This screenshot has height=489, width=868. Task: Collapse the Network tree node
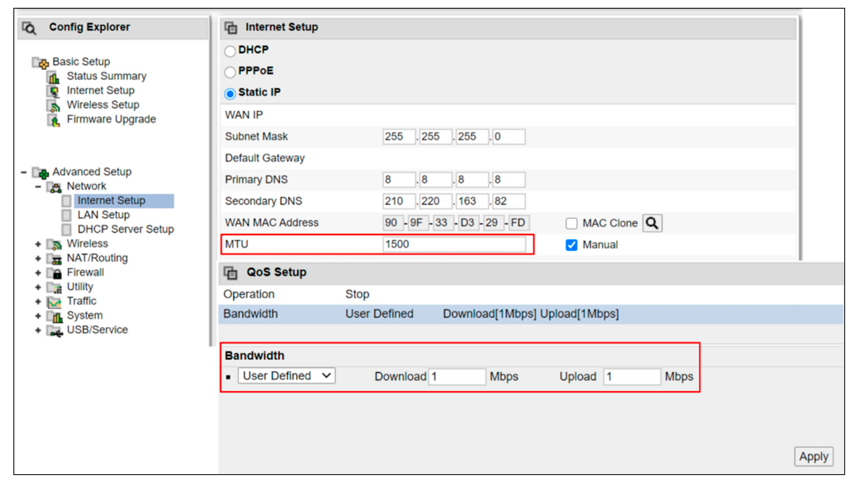(38, 187)
